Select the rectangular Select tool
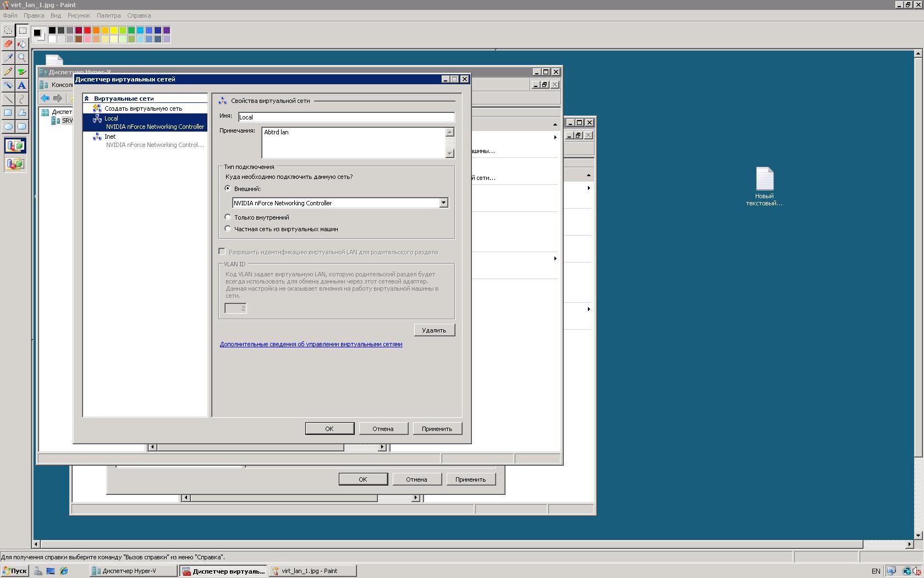This screenshot has width=924, height=578. [22, 30]
